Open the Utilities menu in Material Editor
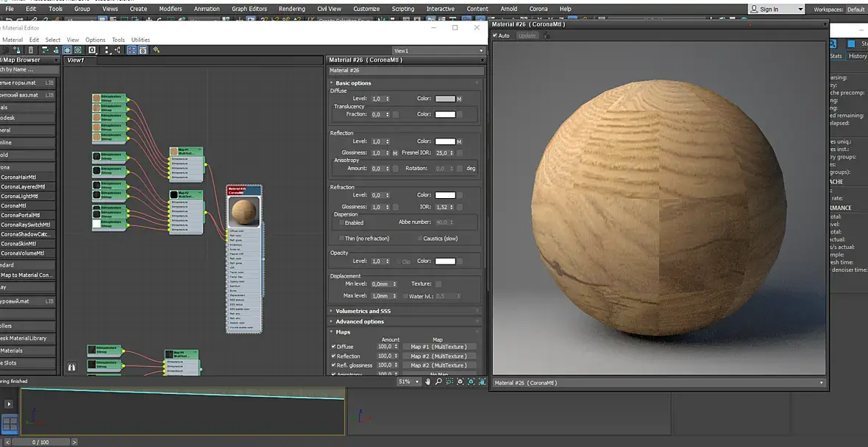Viewport: 868px width, 447px height. [x=140, y=40]
